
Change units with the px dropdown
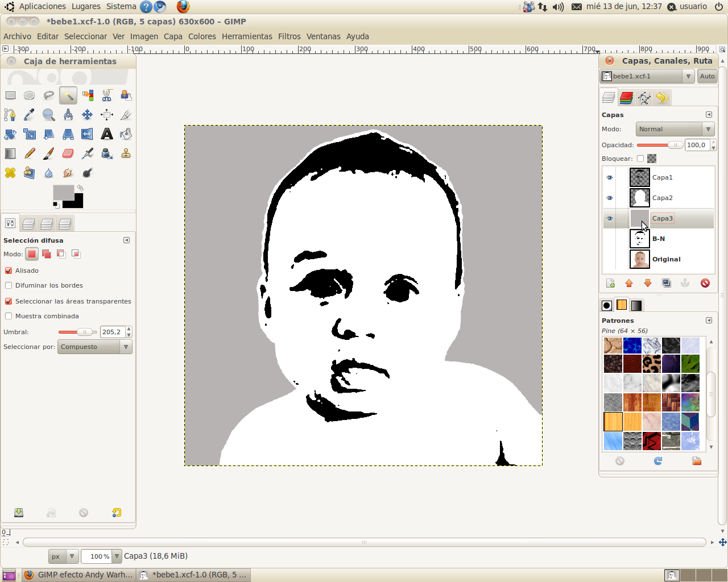click(x=63, y=556)
